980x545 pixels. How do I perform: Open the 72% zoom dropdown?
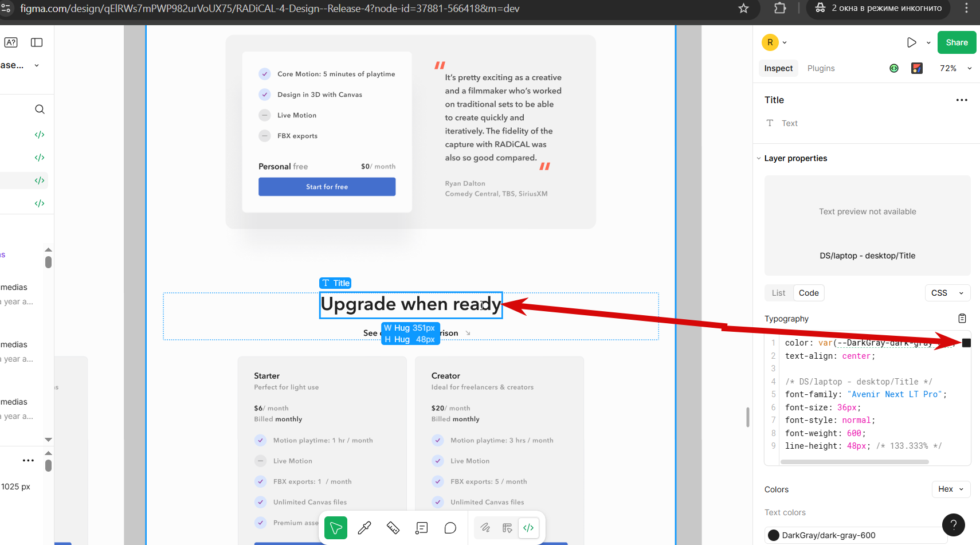[955, 68]
